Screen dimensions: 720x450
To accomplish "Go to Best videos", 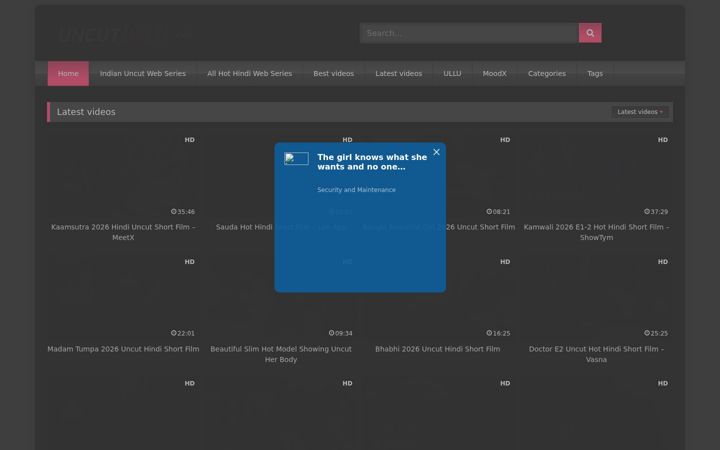I will tap(333, 73).
